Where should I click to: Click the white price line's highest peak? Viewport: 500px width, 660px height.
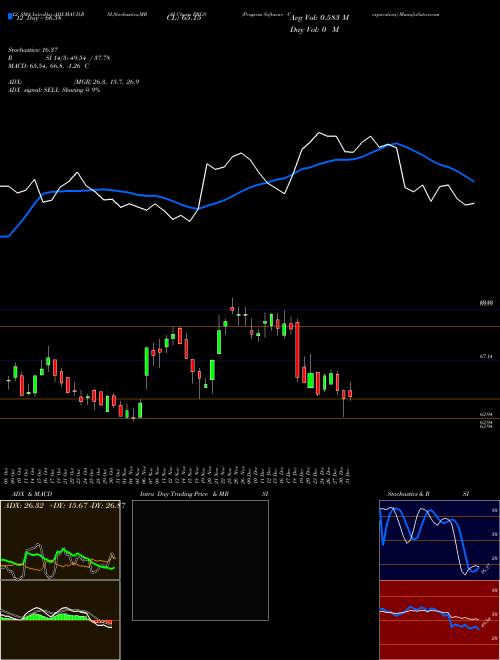[319, 133]
